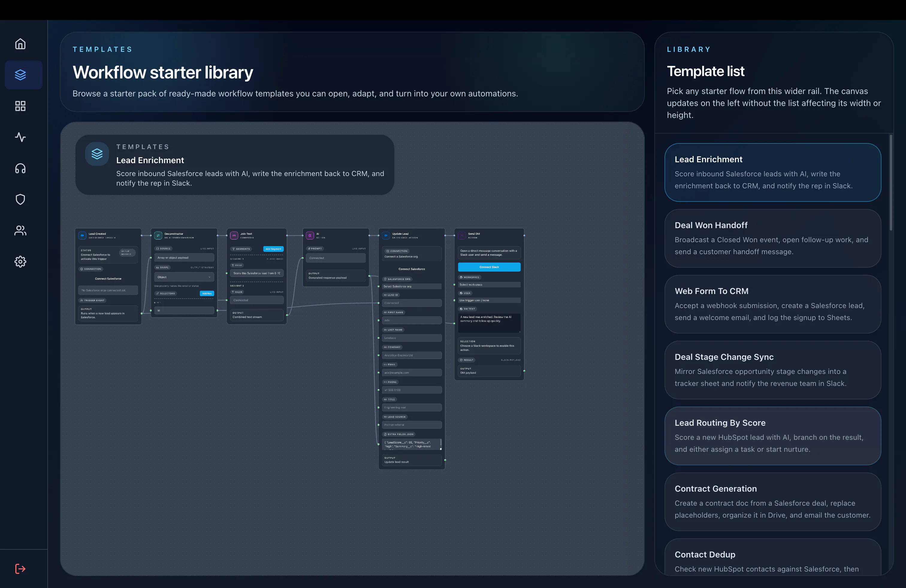Select the Lead Enrichment template card

(x=772, y=172)
